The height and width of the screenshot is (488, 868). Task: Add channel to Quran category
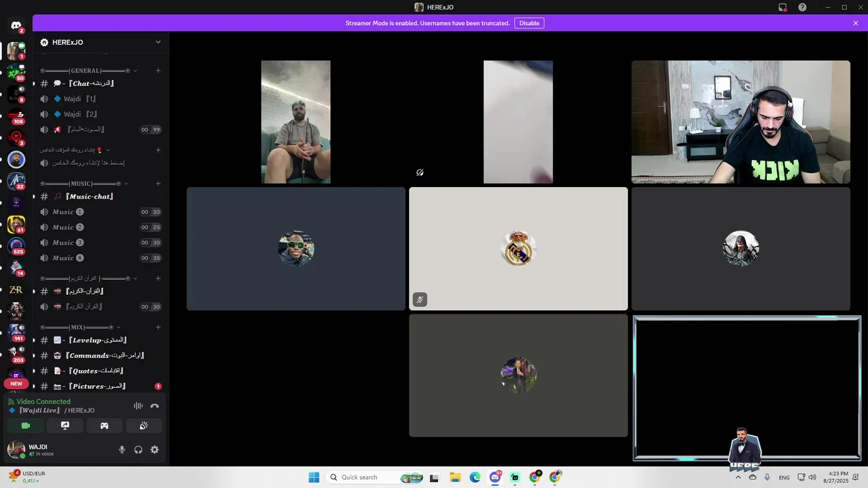pos(158,278)
